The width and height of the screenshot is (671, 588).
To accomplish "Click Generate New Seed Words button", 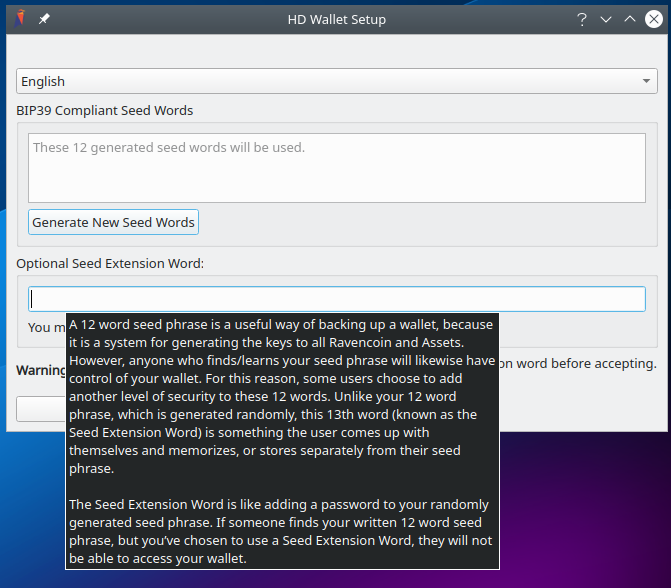I will tap(113, 222).
